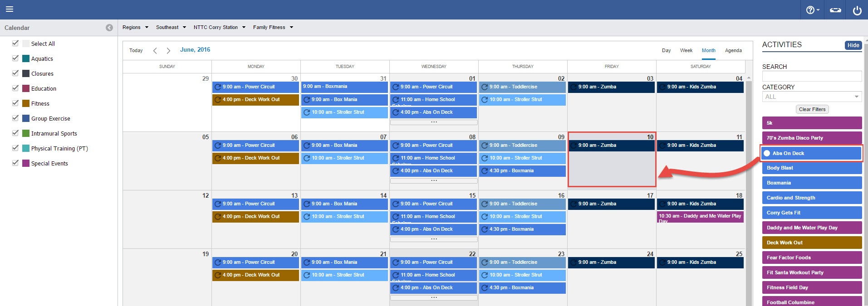The width and height of the screenshot is (868, 306).
Task: Open the Family Fitness dropdown
Action: click(273, 27)
